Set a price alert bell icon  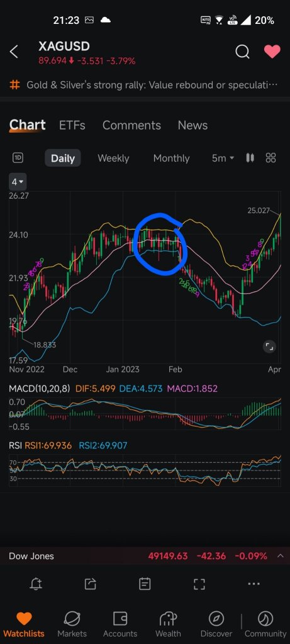tap(36, 584)
